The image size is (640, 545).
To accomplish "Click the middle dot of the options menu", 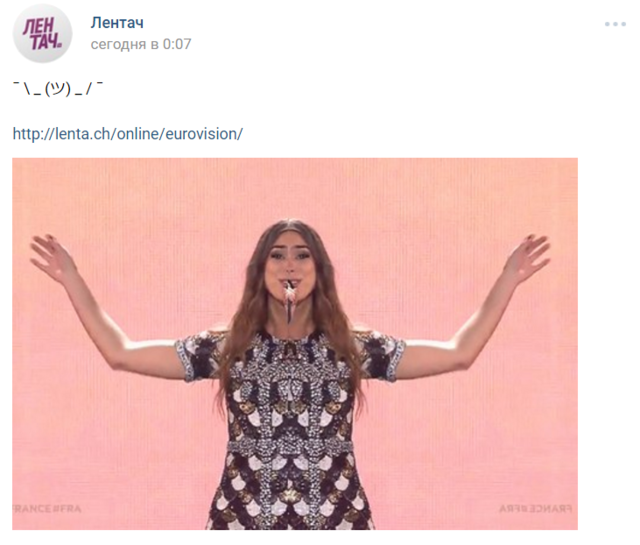I will tap(615, 24).
